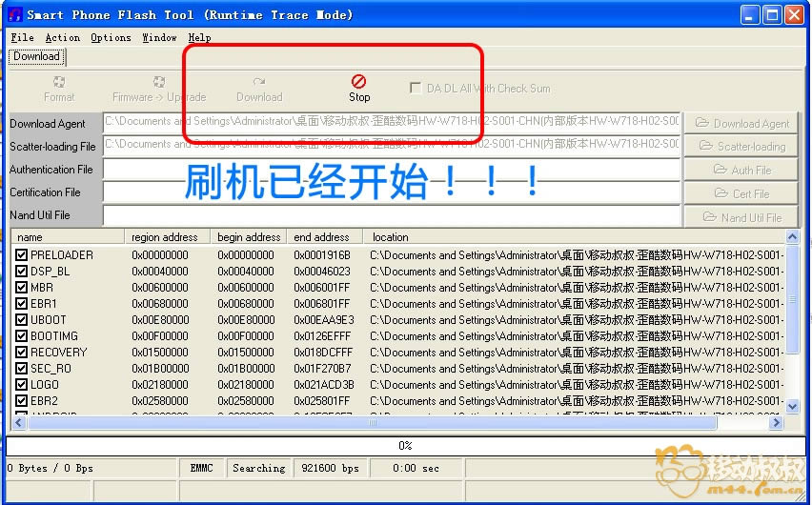Viewport: 812px width, 505px height.
Task: Click the Scatter-loading folder button
Action: [x=741, y=146]
